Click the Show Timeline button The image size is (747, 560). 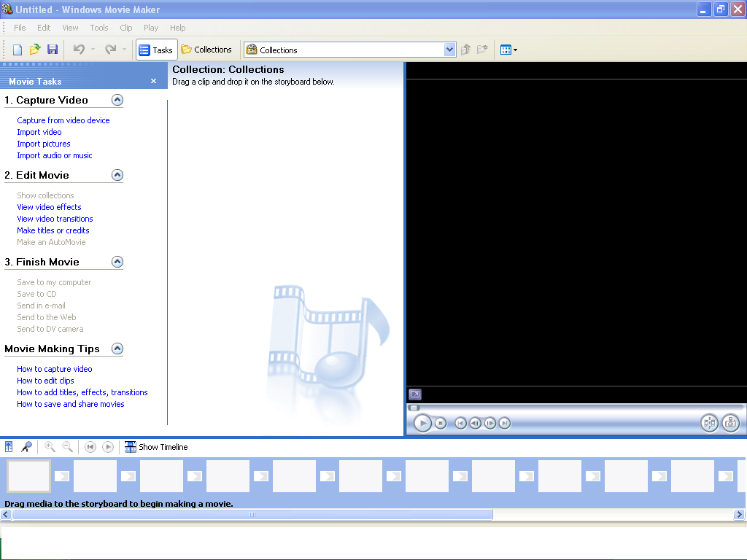(156, 447)
